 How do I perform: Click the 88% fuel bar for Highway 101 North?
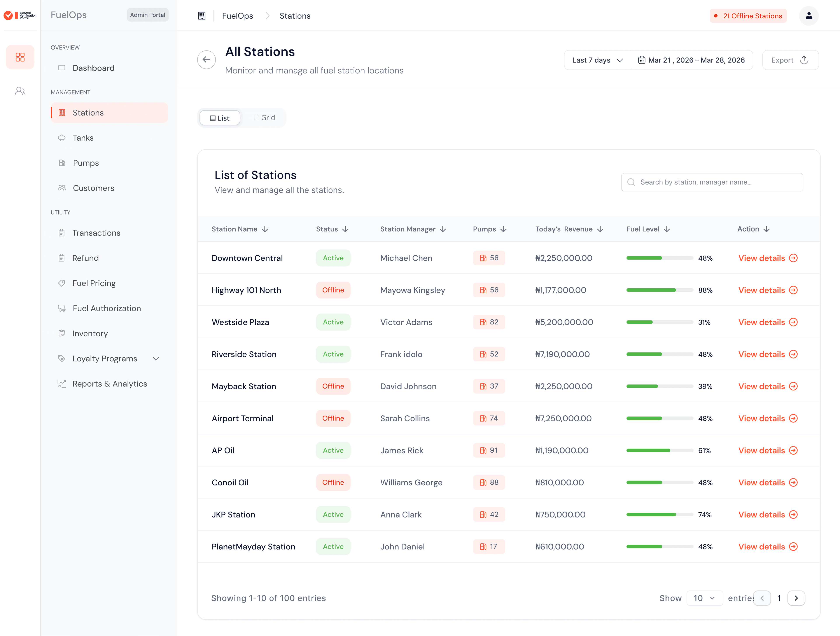(x=660, y=290)
